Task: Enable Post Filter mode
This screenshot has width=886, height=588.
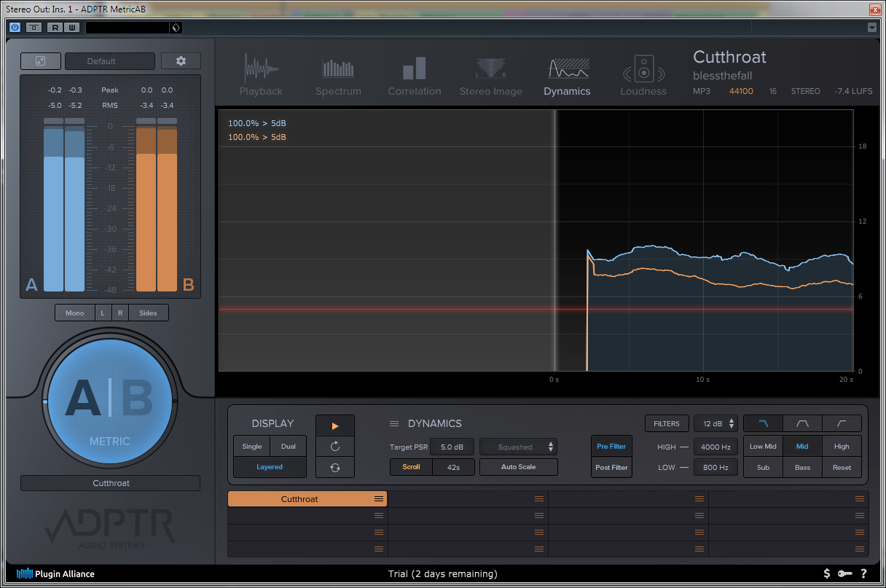Action: tap(611, 468)
